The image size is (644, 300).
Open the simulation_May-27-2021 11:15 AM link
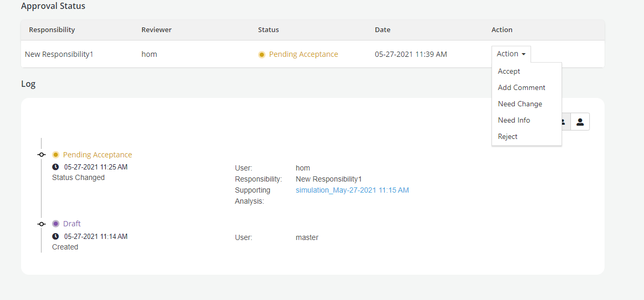click(x=352, y=190)
